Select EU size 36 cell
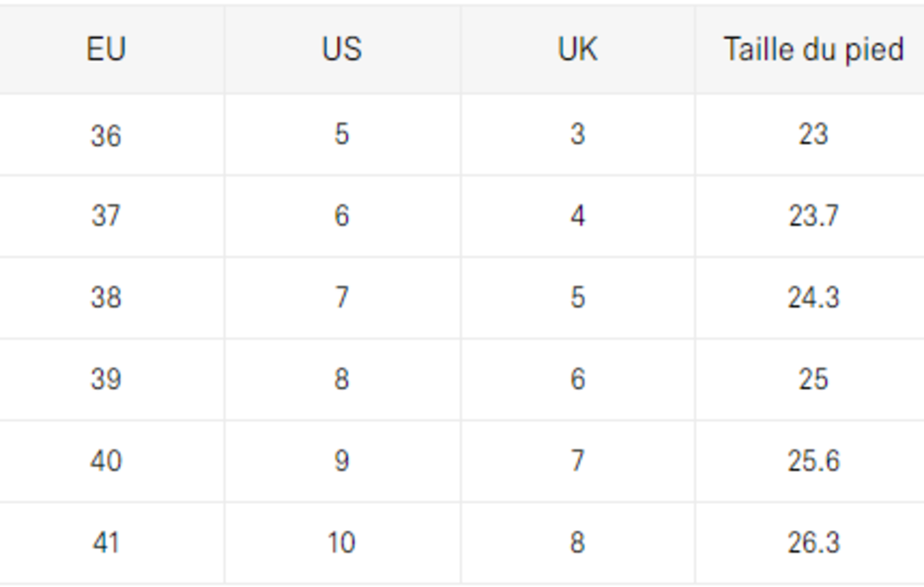Image resolution: width=924 pixels, height=587 pixels. click(x=106, y=135)
